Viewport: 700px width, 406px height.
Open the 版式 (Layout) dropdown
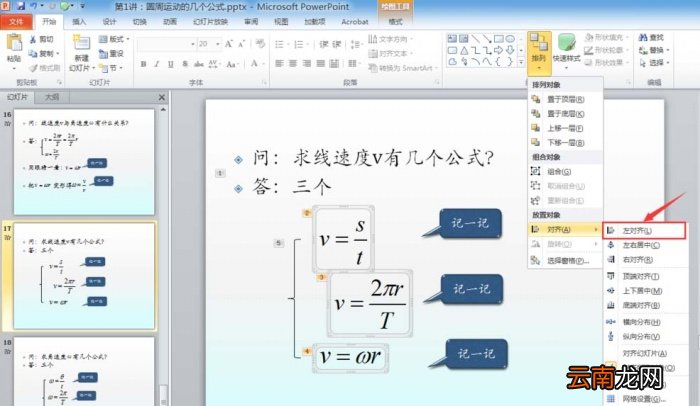click(114, 39)
